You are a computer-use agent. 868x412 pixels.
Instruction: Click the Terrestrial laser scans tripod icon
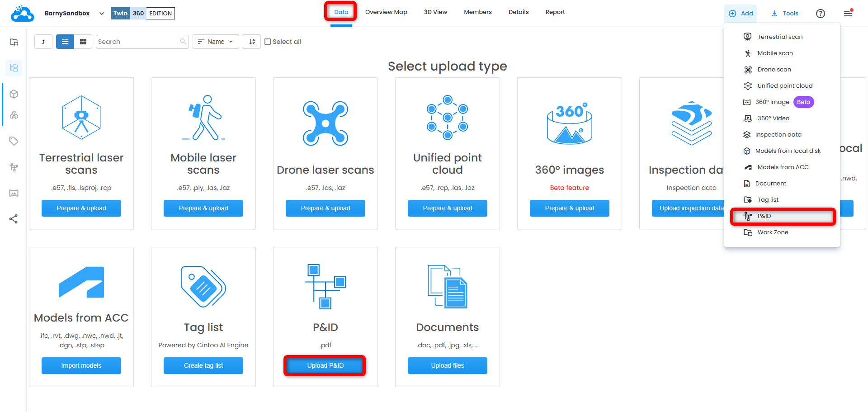click(81, 118)
